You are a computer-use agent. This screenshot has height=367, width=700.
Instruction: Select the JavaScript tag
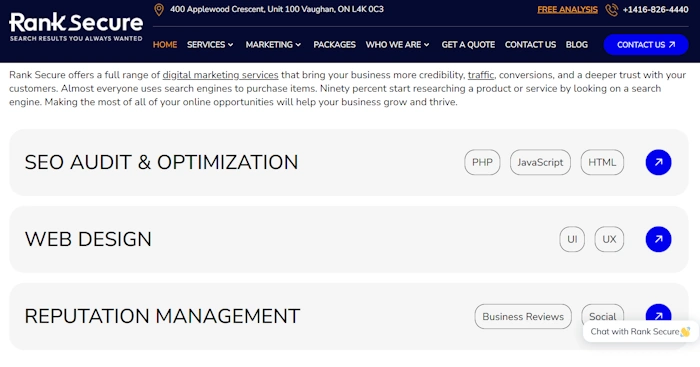[540, 163]
